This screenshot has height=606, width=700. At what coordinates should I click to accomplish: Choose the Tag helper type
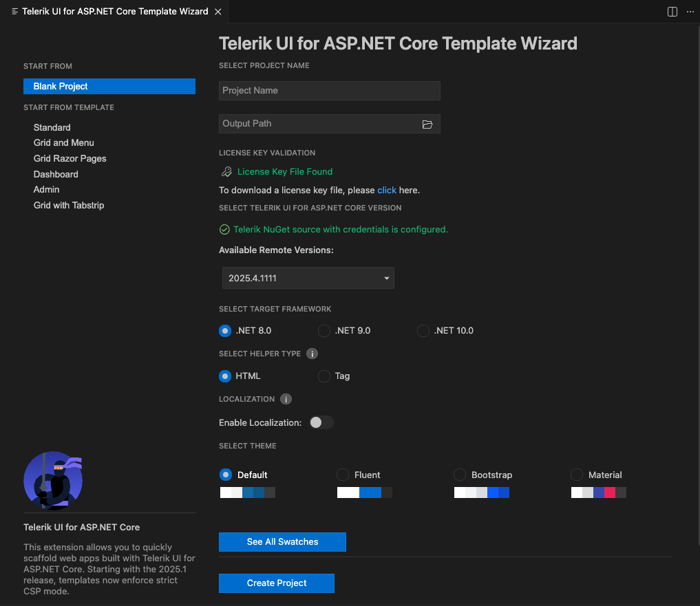click(x=324, y=376)
